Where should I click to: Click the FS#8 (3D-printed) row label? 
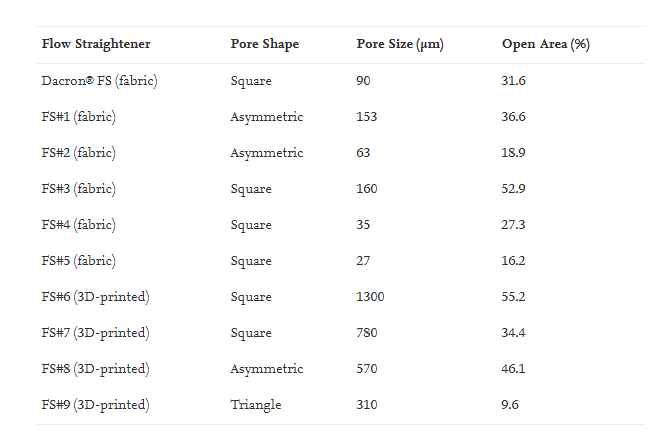[x=95, y=369]
